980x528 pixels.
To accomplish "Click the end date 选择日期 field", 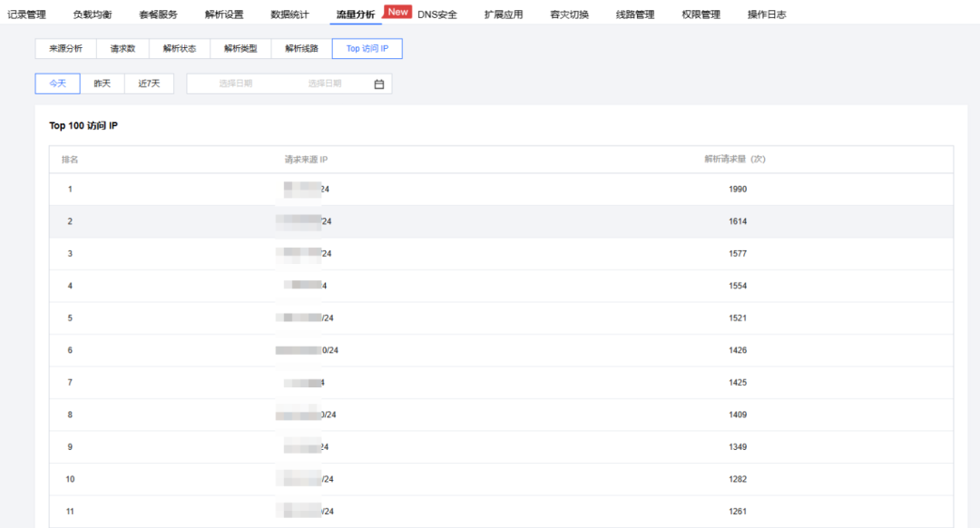I will (324, 83).
